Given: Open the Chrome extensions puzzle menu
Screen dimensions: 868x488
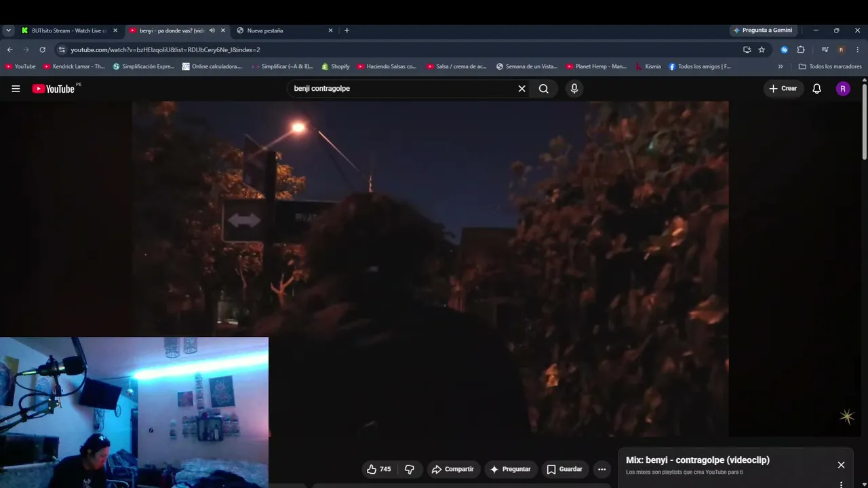Looking at the screenshot, I should coord(801,49).
